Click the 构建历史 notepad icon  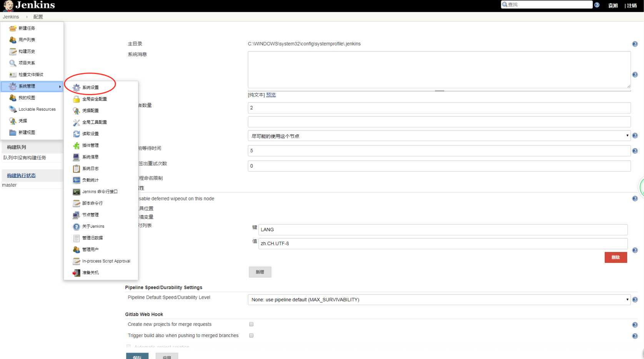tap(13, 51)
